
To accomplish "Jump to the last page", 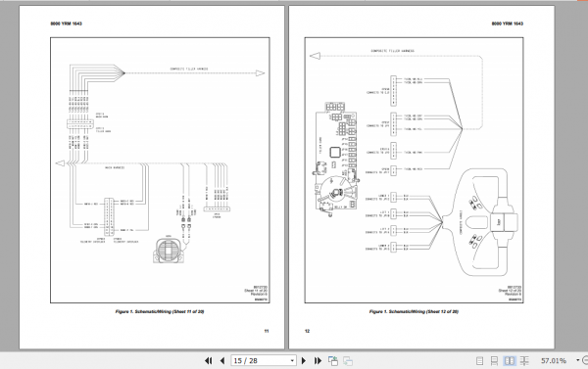I will tap(318, 361).
